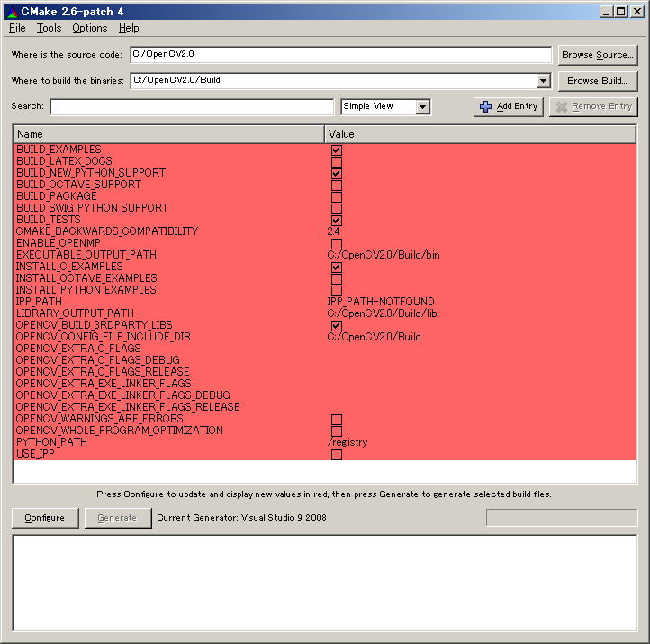Click the Remove Entry button
The image size is (650, 644).
[x=593, y=107]
